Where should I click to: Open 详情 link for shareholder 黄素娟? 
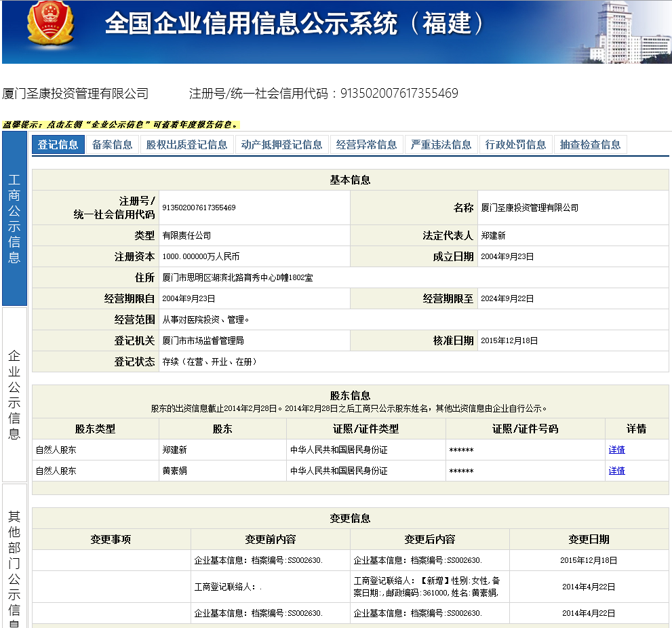point(616,471)
